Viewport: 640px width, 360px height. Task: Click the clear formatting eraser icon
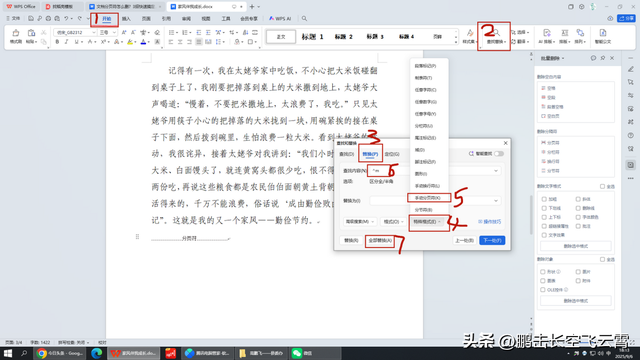157,32
